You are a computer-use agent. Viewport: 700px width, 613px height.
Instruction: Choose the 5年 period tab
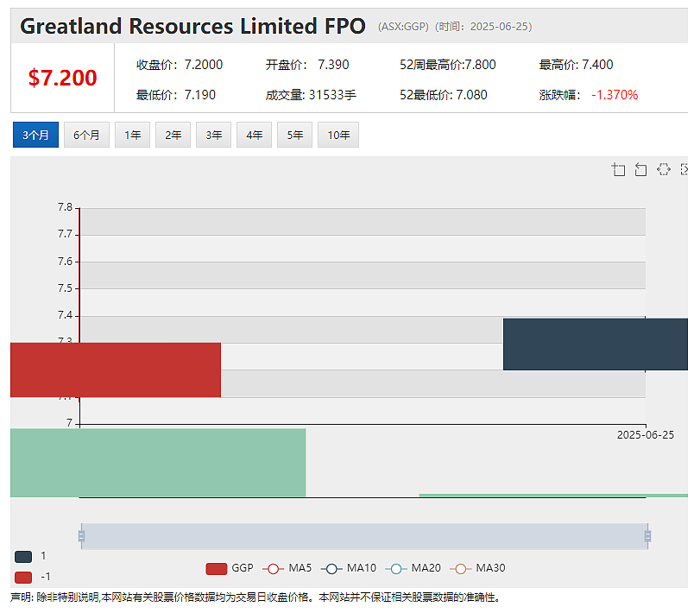[x=295, y=135]
